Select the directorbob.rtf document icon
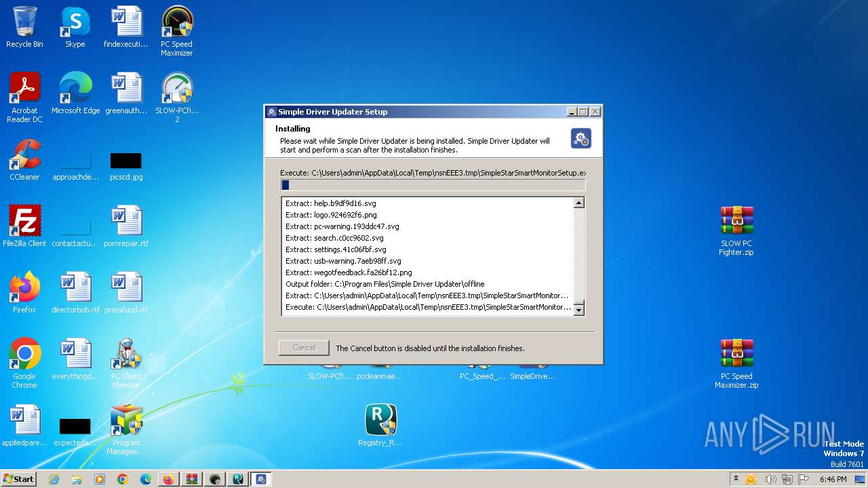The height and width of the screenshot is (488, 868). click(x=75, y=293)
